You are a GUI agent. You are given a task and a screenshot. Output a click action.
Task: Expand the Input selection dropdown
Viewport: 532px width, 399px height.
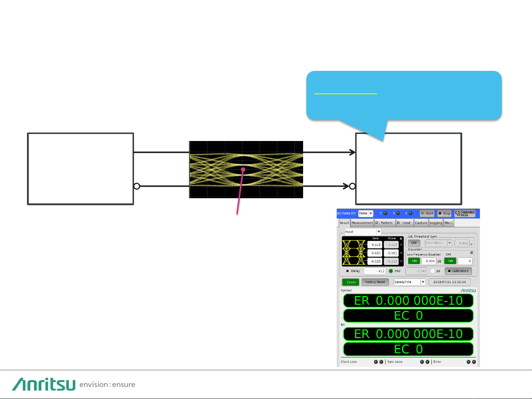tap(378, 232)
